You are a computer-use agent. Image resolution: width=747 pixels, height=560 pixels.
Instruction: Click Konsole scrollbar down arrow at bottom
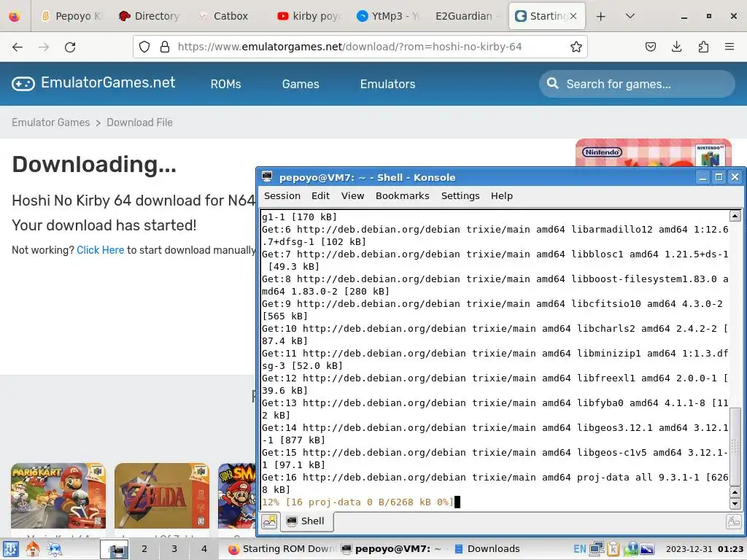click(x=735, y=504)
